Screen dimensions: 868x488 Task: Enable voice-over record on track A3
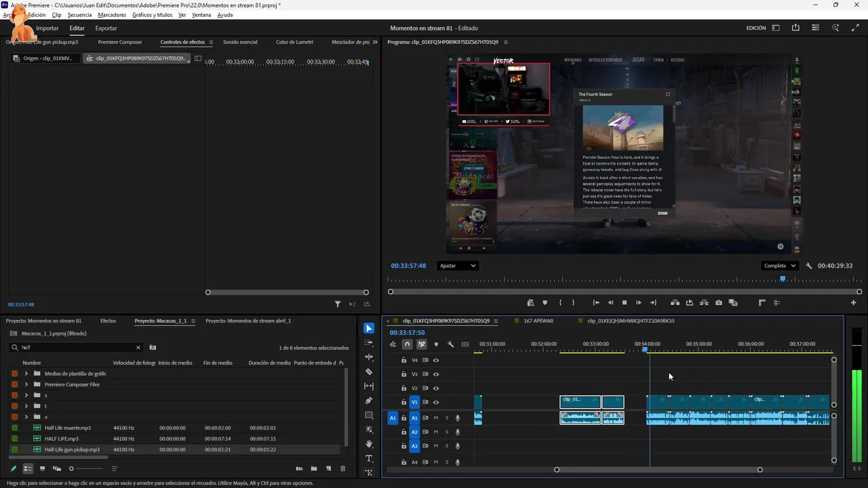tap(458, 447)
